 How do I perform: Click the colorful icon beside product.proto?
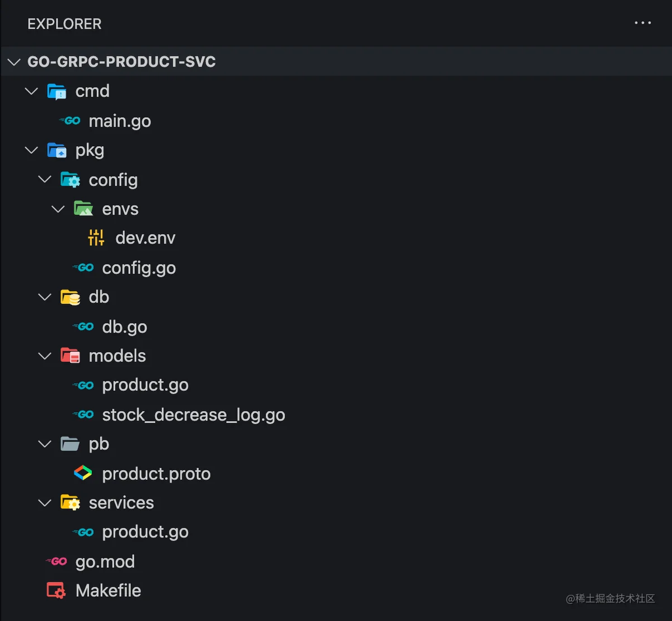point(83,473)
